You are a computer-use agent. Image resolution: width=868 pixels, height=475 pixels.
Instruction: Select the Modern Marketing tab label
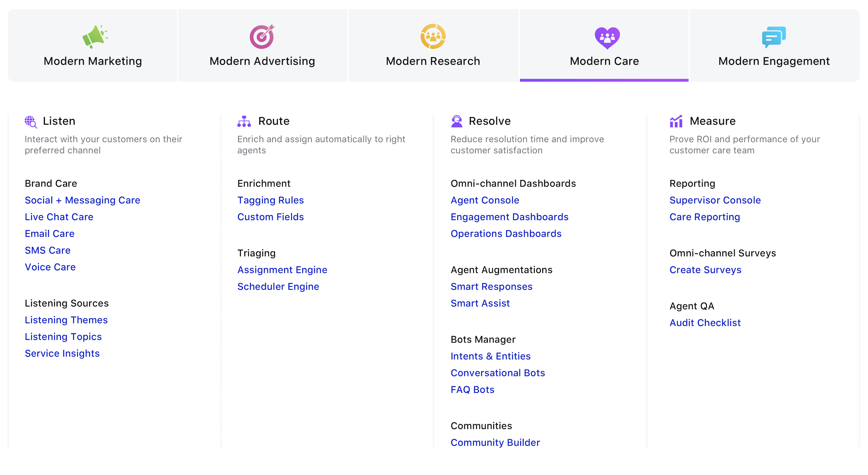coord(93,61)
